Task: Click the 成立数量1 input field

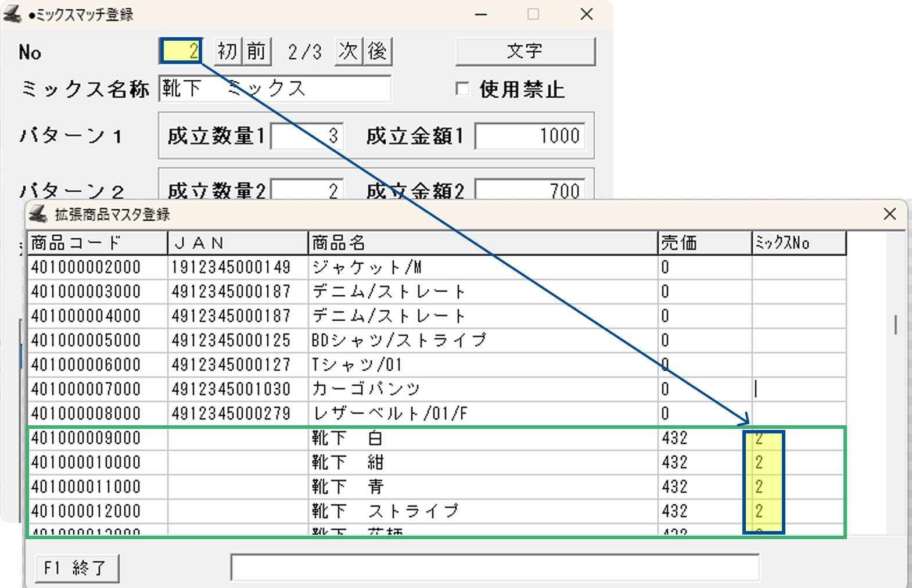Action: pyautogui.click(x=307, y=136)
